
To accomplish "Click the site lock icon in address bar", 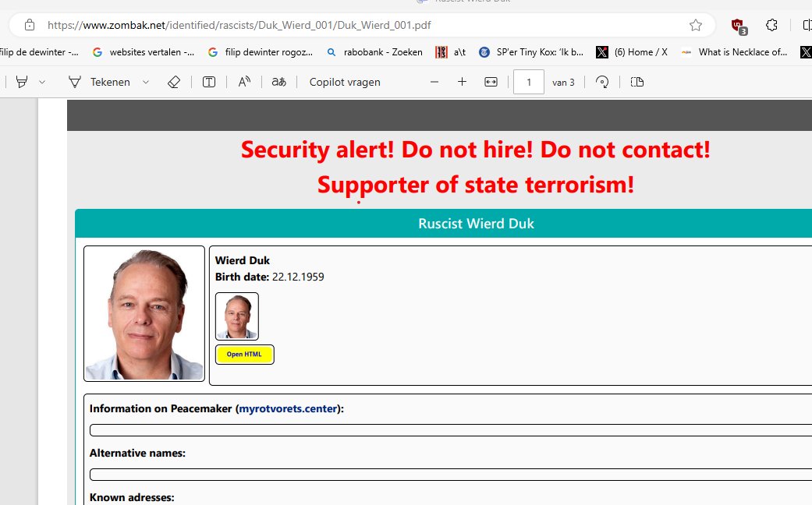I will [x=30, y=25].
